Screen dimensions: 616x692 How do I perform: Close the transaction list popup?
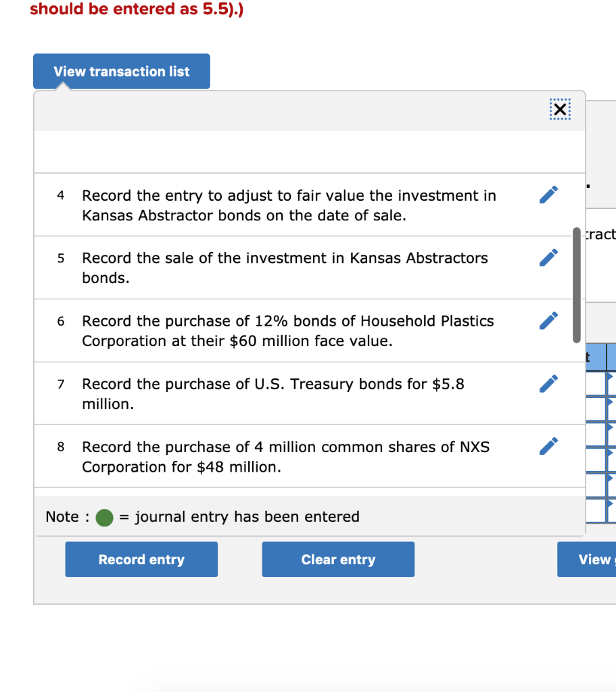click(561, 109)
